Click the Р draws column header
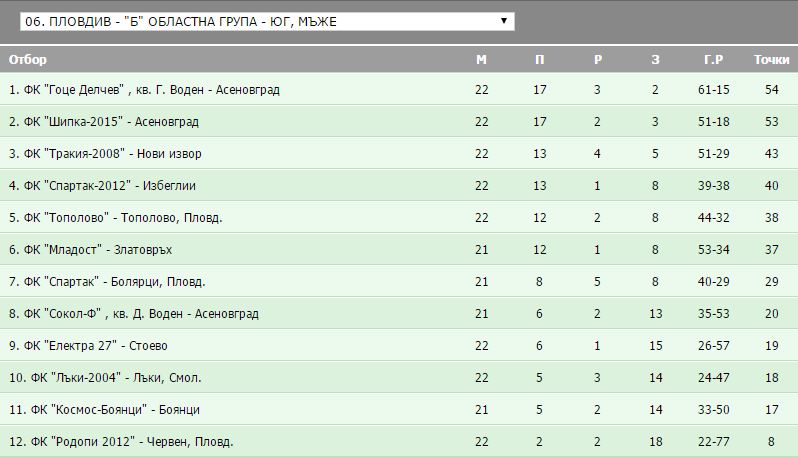Image resolution: width=798 pixels, height=458 pixels. [x=597, y=60]
